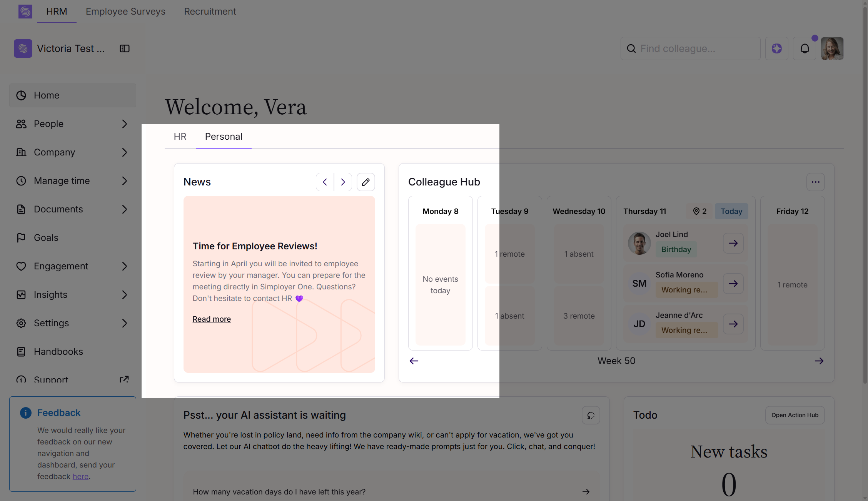This screenshot has width=868, height=501.
Task: Go to next news article arrow
Action: coord(343,182)
